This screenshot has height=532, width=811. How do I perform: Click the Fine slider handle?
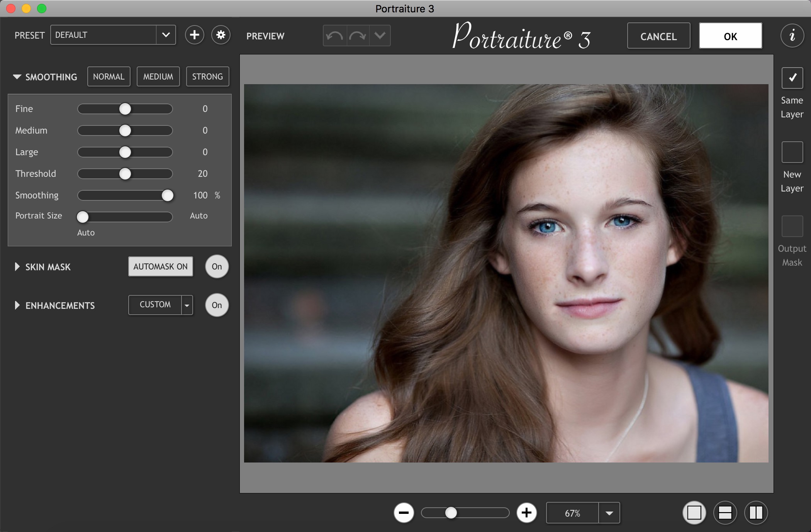(x=125, y=109)
